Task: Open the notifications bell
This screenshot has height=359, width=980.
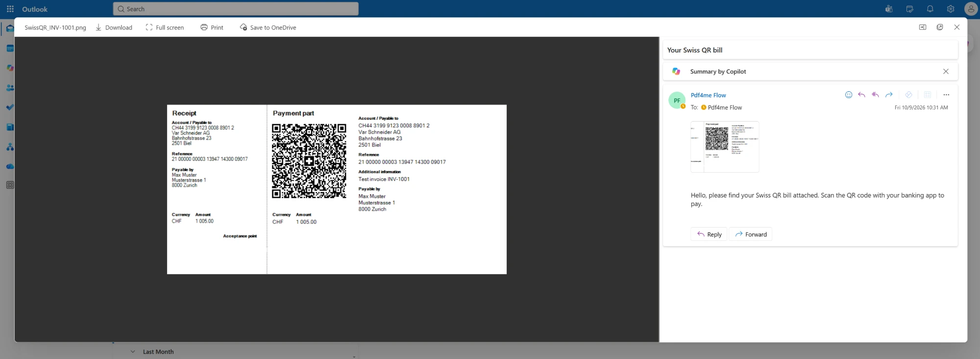Action: (x=930, y=9)
